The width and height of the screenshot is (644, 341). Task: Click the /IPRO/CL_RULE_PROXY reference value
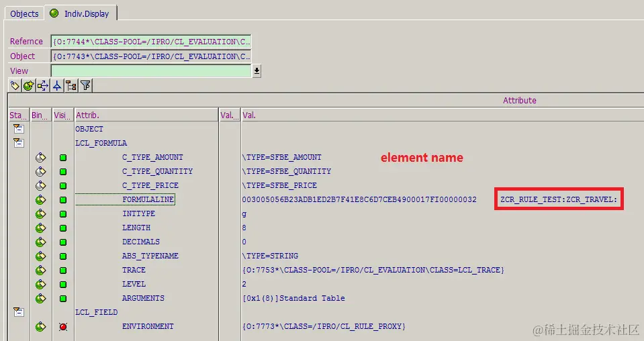pos(324,326)
